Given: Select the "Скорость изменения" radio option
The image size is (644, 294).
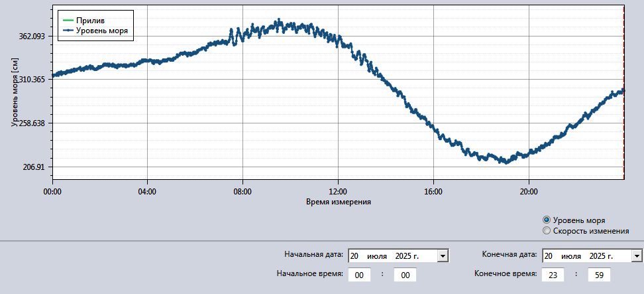Looking at the screenshot, I should point(547,231).
